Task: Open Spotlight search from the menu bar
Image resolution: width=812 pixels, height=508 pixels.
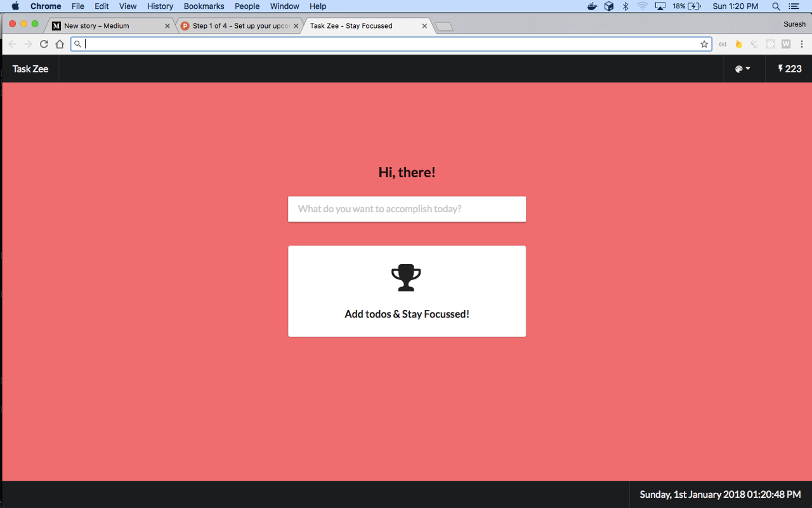Action: [x=775, y=6]
